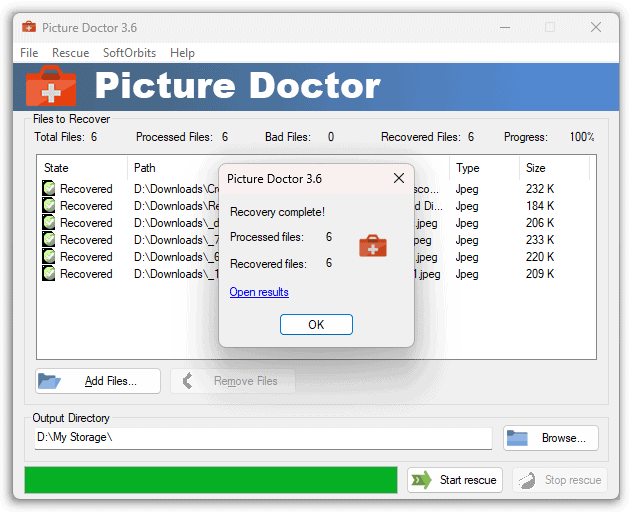Select the 220 K size cell
The height and width of the screenshot is (512, 632).
[x=540, y=257]
